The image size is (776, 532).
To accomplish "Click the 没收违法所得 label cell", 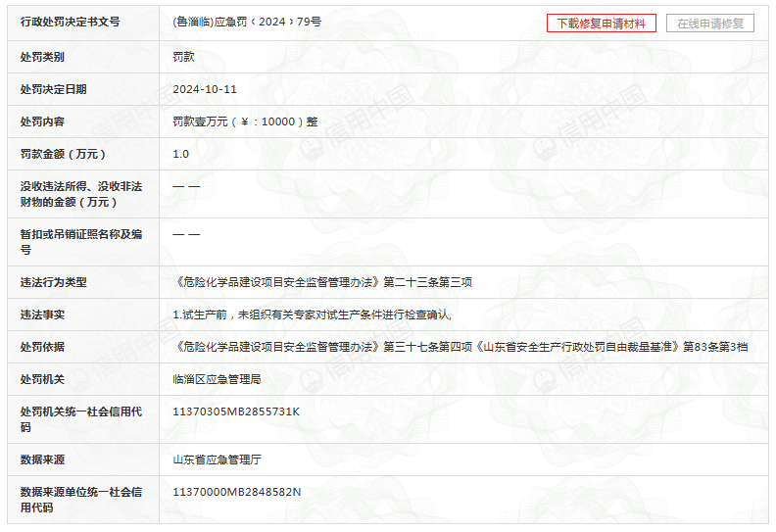I will [x=81, y=194].
